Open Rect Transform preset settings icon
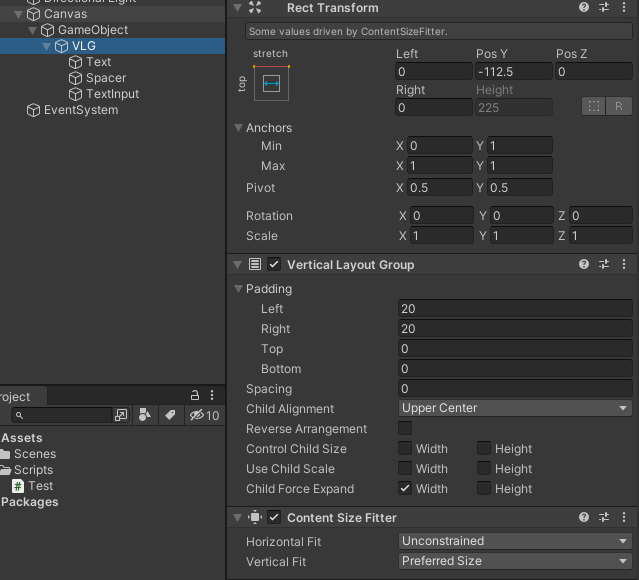Viewport: 639px width, 580px height. tap(604, 7)
